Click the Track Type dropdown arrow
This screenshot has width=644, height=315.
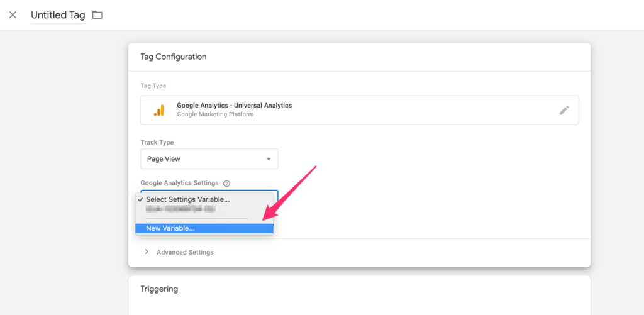(269, 159)
